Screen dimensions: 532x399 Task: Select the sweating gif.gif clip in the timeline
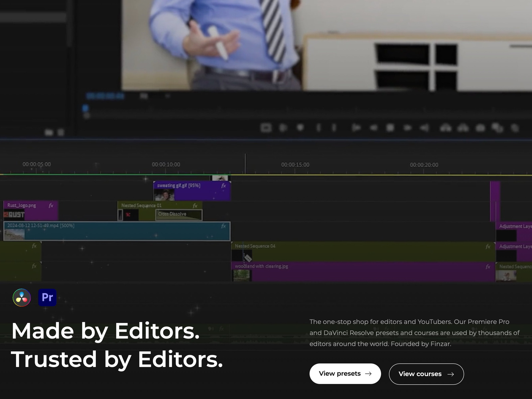coord(192,191)
